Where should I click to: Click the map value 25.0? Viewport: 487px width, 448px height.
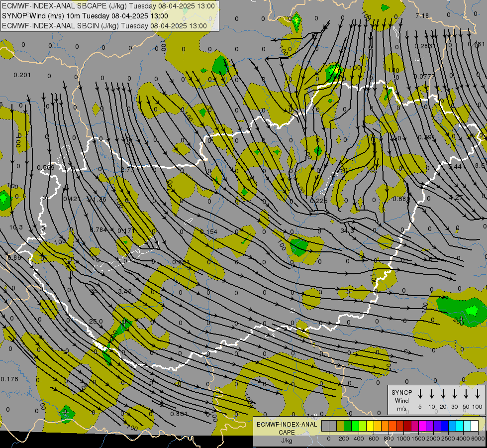click(x=96, y=321)
